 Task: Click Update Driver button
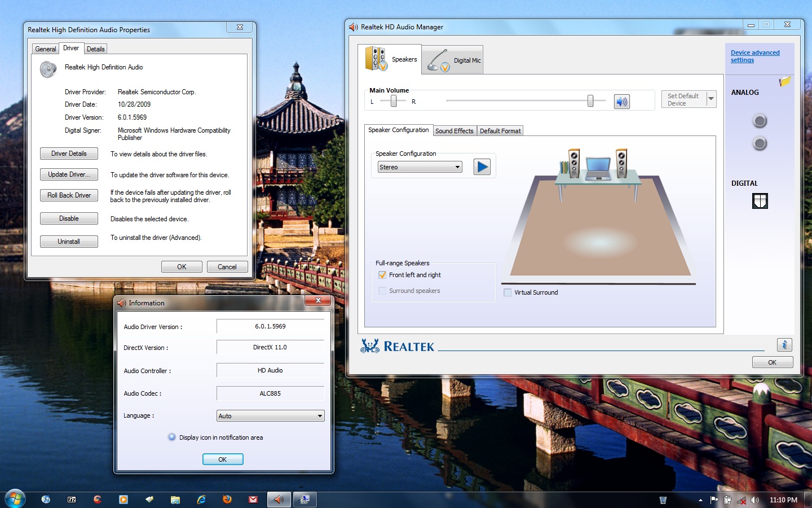69,174
